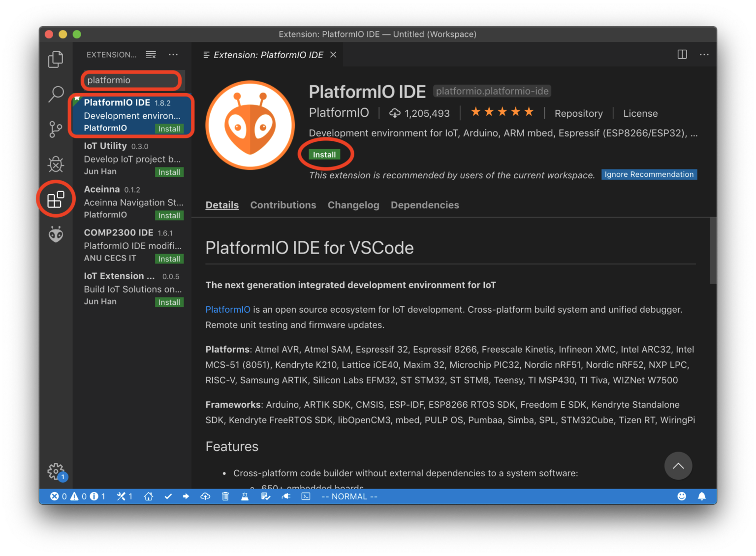
Task: Toggle the split editor layout
Action: pos(682,55)
